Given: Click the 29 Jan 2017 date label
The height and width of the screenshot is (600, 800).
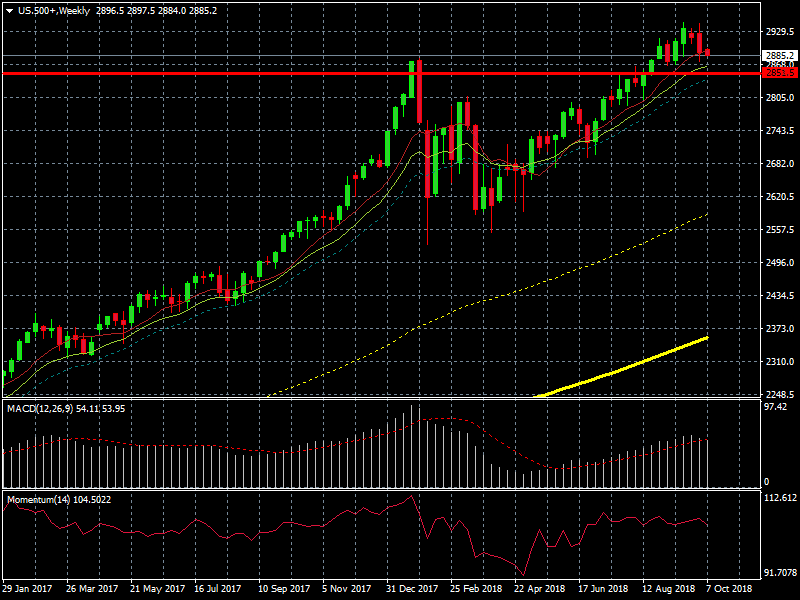Looking at the screenshot, I should 26,588.
